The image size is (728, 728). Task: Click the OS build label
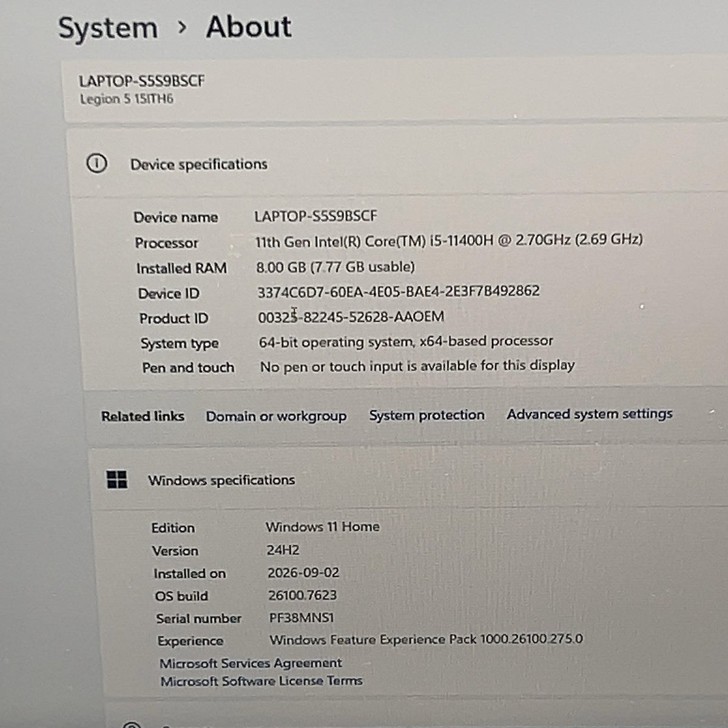click(x=181, y=596)
